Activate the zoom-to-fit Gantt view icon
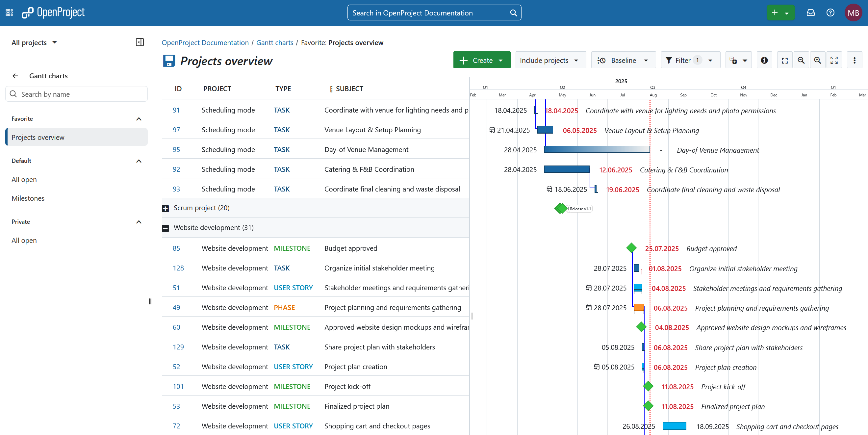The height and width of the screenshot is (435, 868). coord(785,60)
